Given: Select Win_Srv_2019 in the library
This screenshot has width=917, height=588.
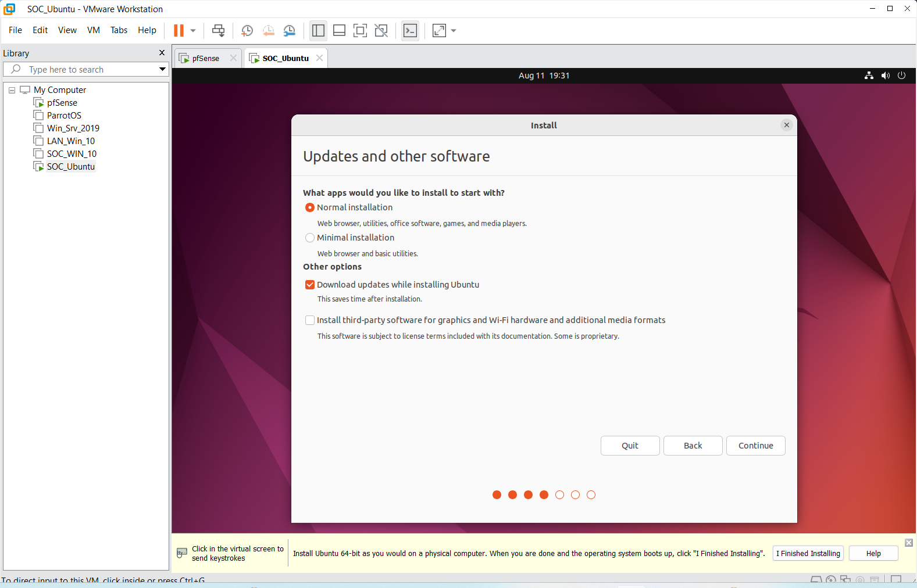Looking at the screenshot, I should [73, 128].
